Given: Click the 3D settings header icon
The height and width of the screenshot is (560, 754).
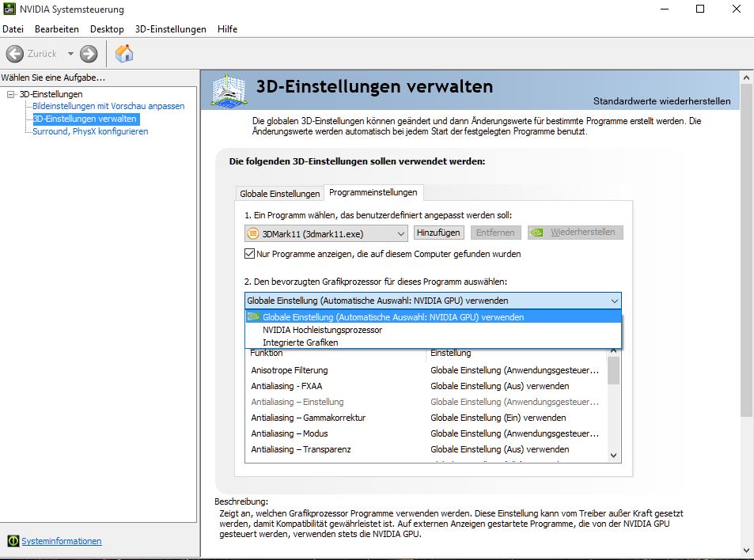Looking at the screenshot, I should (x=229, y=90).
